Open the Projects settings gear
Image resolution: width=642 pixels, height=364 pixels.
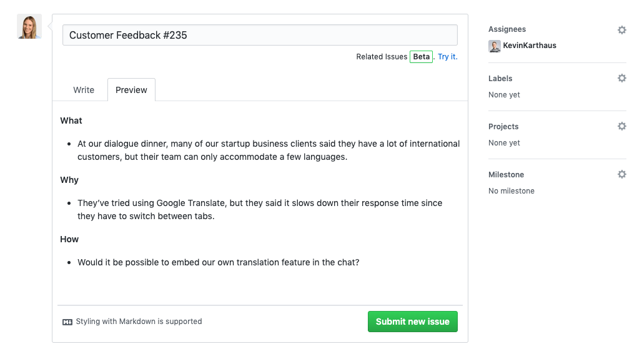click(x=622, y=125)
